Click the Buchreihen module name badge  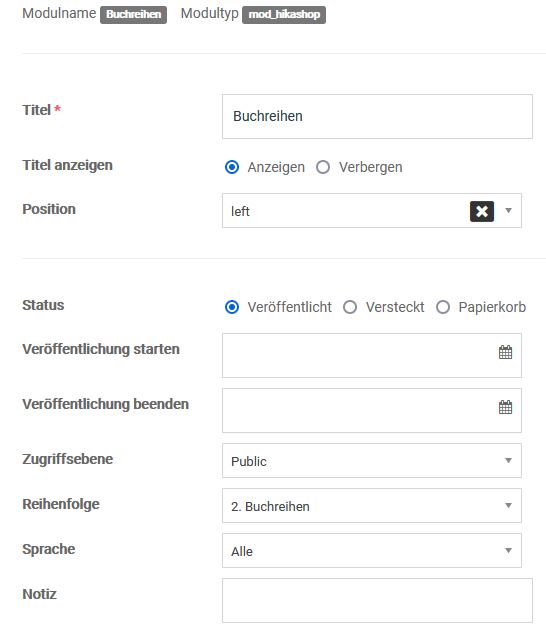coord(133,15)
